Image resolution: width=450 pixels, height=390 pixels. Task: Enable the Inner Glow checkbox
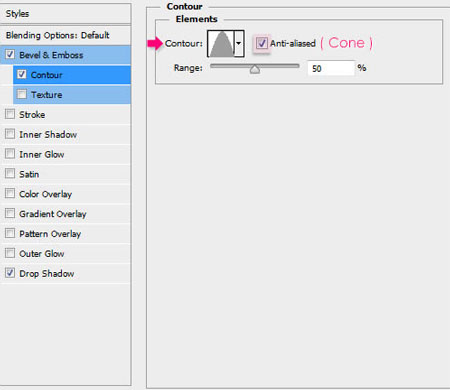(x=10, y=154)
